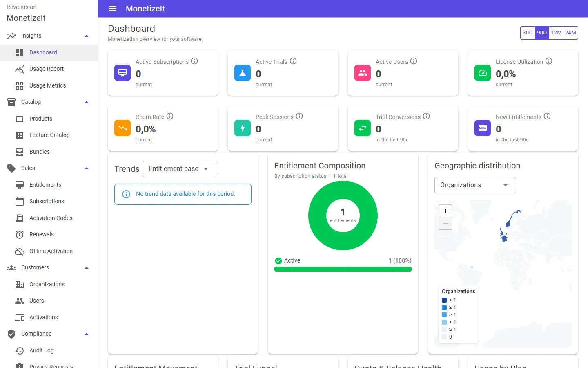The image size is (588, 368).
Task: Open the Organizations geographic dropdown
Action: 475,185
